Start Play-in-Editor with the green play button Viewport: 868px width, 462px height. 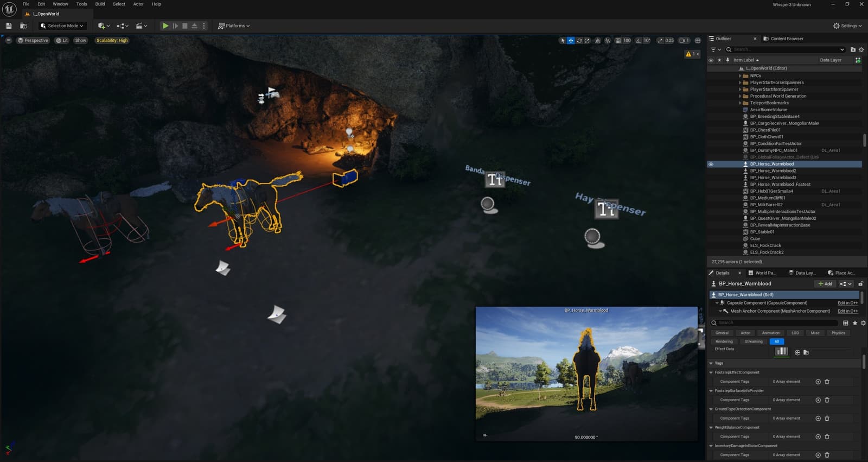pyautogui.click(x=165, y=26)
